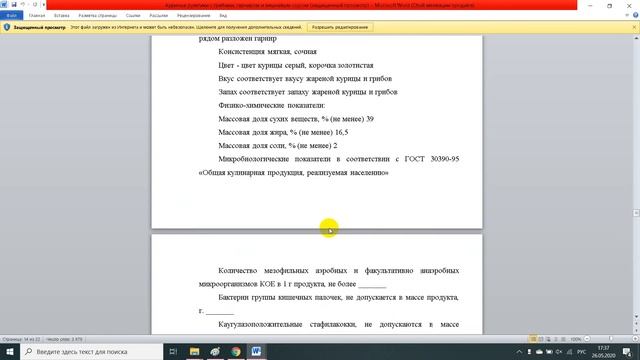Open the Вид ribbon tab
This screenshot has height=360, width=640.
223,16
